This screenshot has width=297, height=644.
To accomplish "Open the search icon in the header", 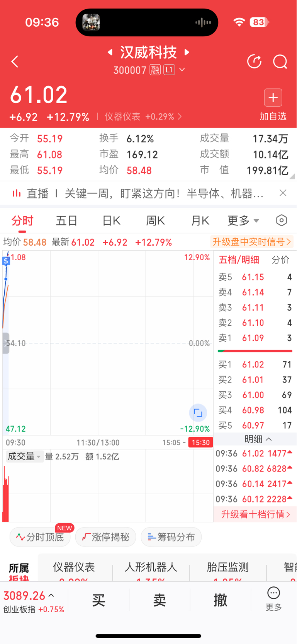I will tap(280, 61).
